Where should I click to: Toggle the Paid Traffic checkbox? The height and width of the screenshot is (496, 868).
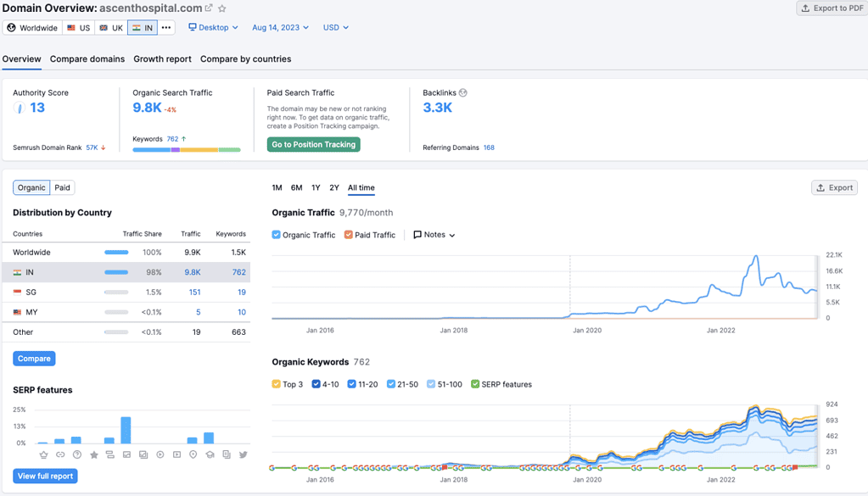(348, 235)
